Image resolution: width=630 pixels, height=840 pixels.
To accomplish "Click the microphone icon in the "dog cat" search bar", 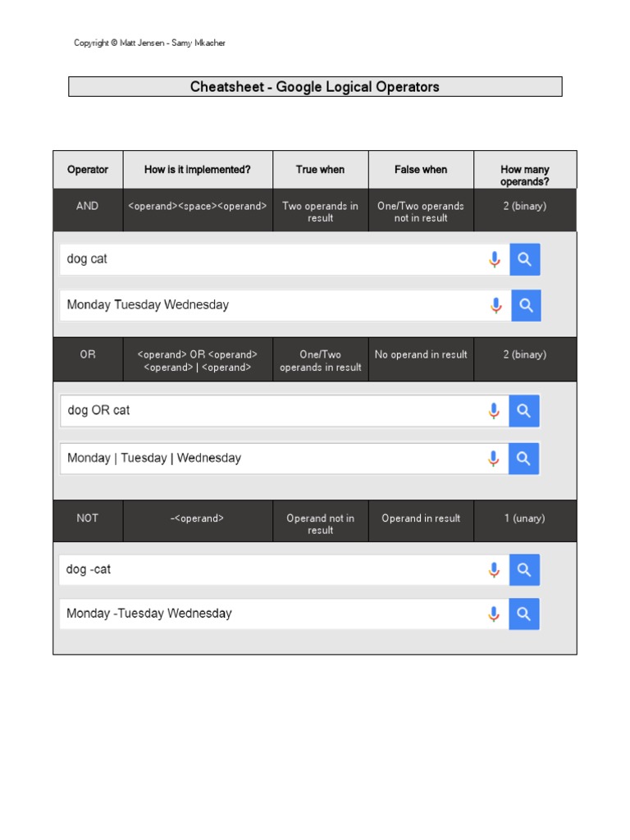I will (495, 259).
